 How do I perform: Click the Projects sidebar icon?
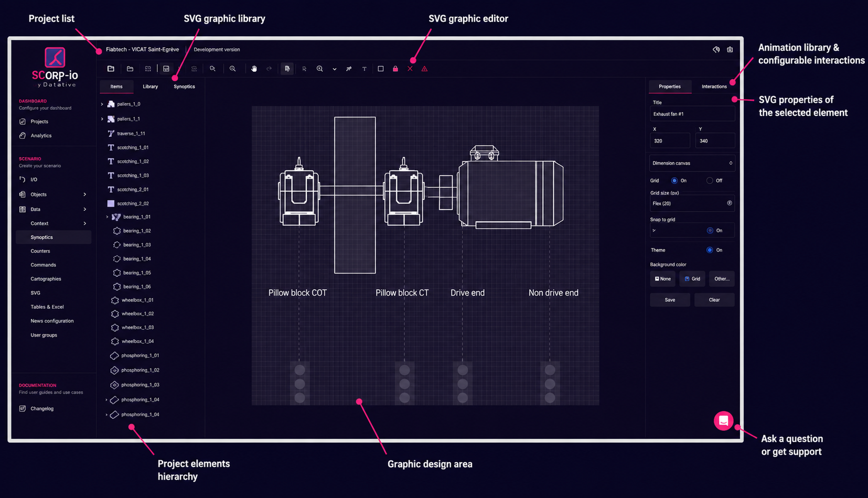pos(23,121)
